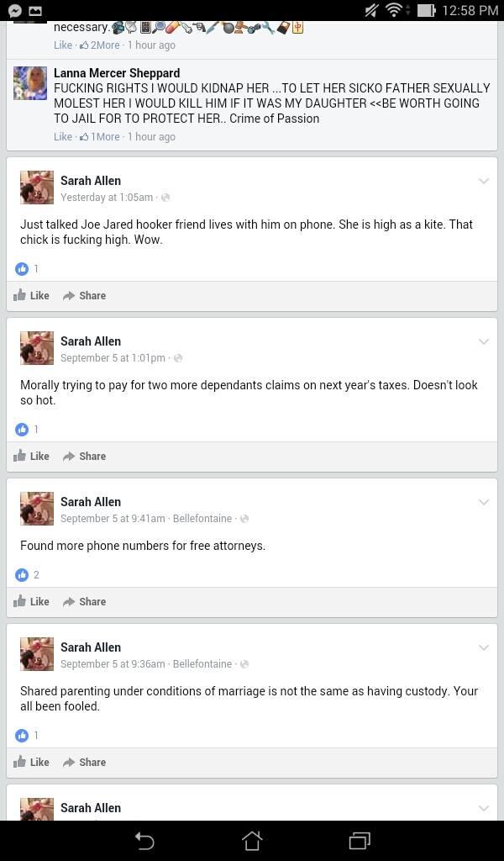
Task: Share the post about free attorneys
Action: click(85, 601)
